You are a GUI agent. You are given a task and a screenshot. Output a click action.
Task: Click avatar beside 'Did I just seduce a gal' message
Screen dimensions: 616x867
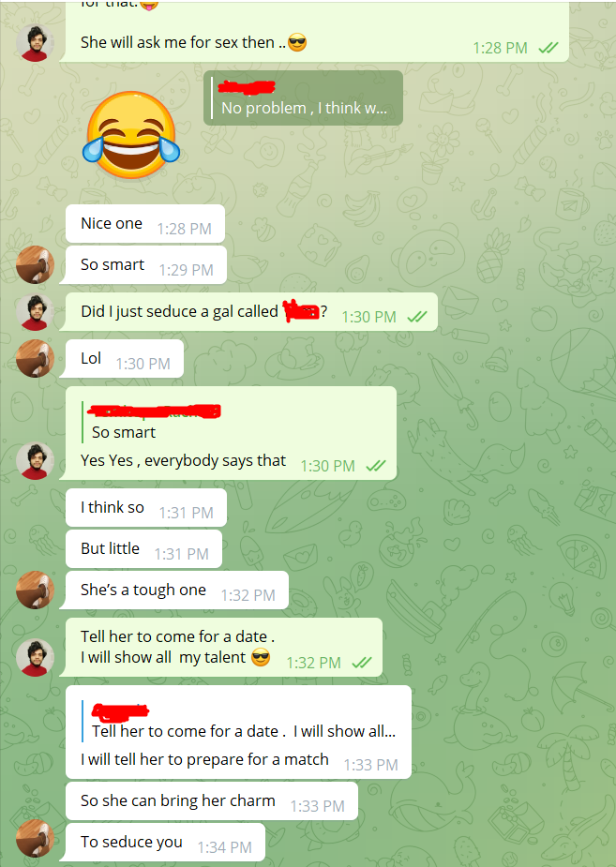[x=35, y=312]
